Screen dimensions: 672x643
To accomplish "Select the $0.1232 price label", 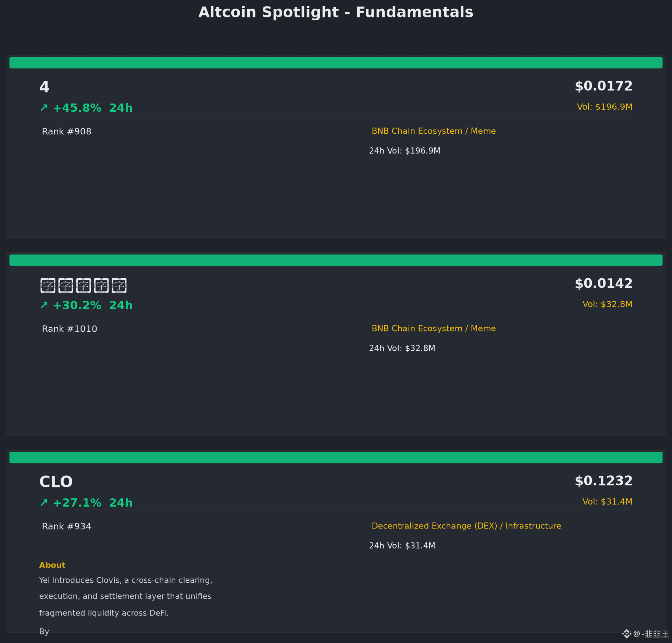I will [x=603, y=481].
